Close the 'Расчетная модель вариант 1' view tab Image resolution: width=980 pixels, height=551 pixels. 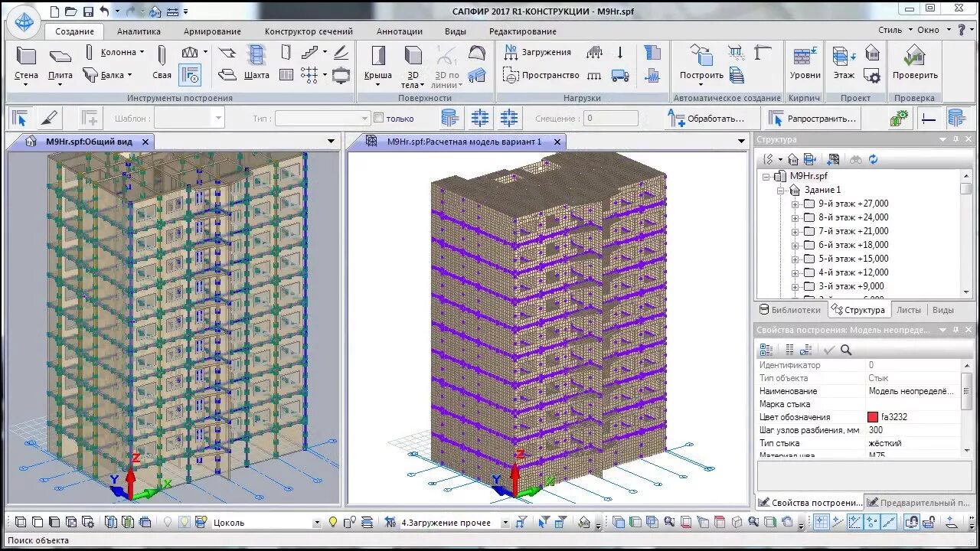point(557,142)
